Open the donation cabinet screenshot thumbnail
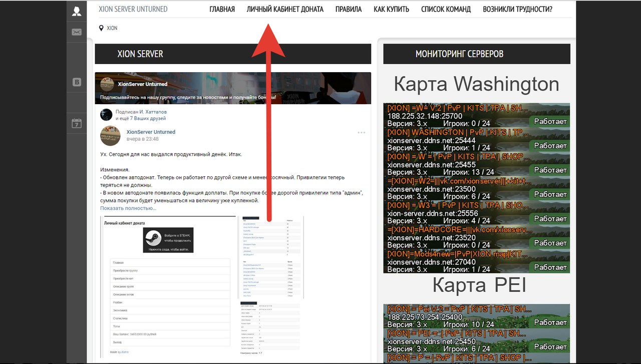This screenshot has width=641, height=364. coord(168,287)
